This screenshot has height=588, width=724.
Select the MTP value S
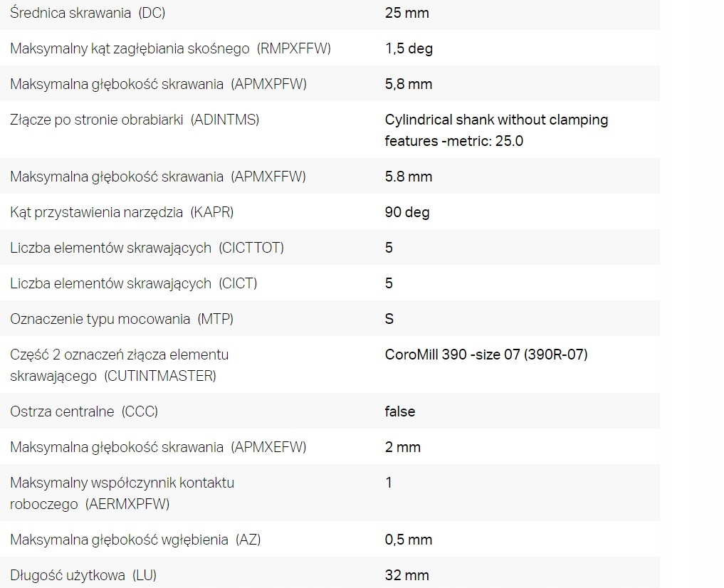tap(389, 319)
